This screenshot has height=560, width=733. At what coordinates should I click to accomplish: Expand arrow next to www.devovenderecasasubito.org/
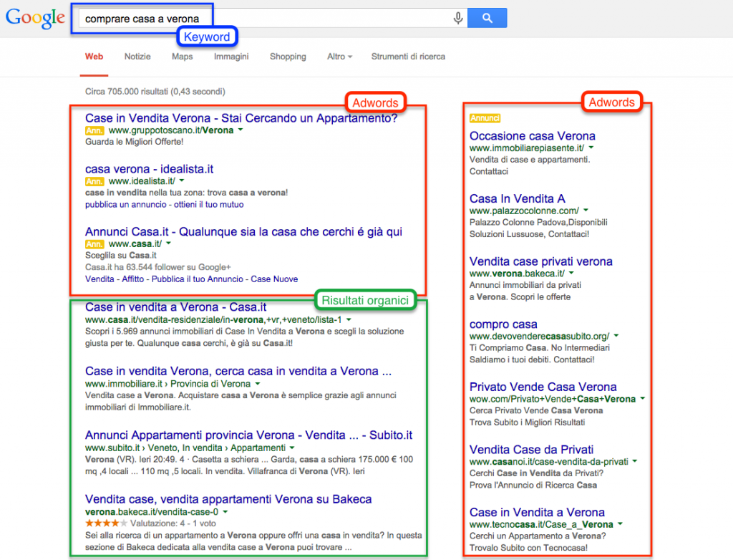(x=616, y=335)
